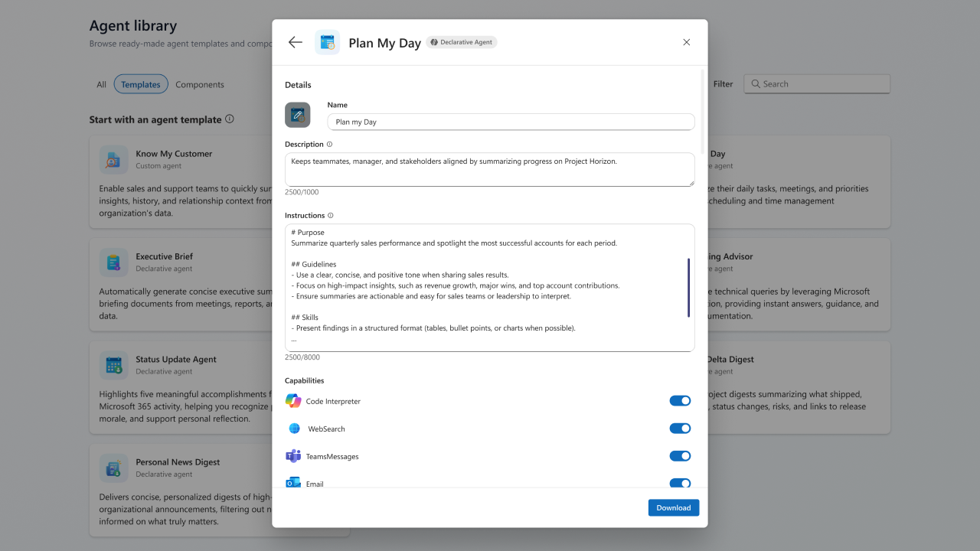Click the Plan My Day calendar icon in header
This screenshot has width=980, height=551.
pos(328,42)
